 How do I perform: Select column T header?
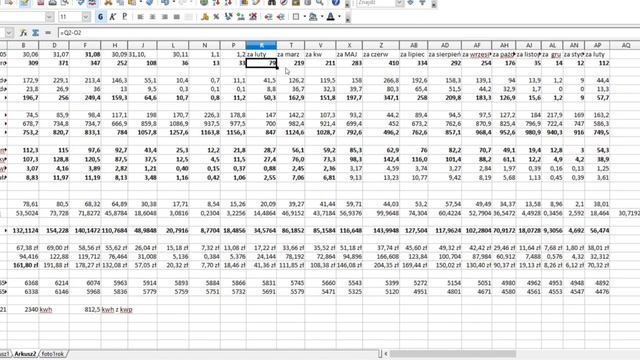pos(291,45)
